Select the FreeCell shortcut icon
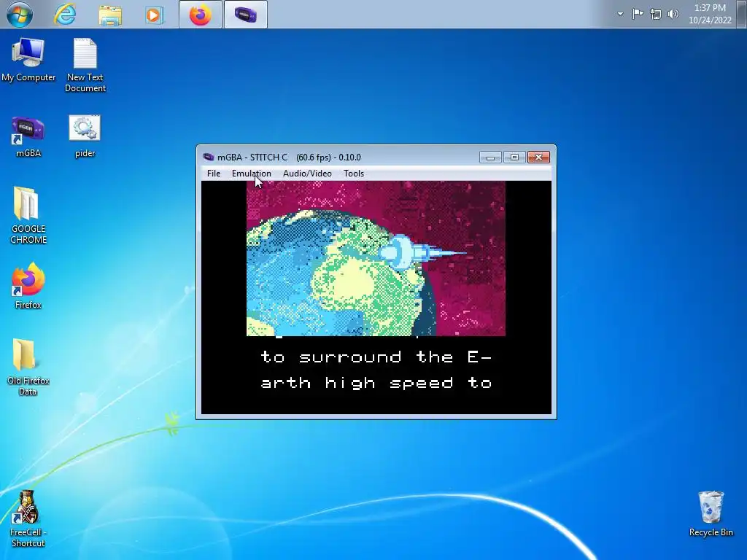Viewport: 747px width, 560px height. 28,518
